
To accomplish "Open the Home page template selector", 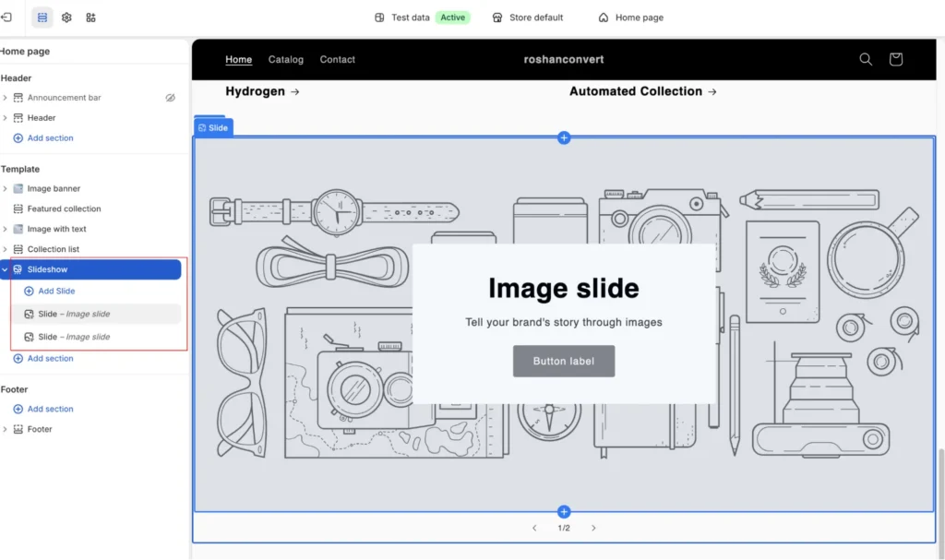I will pos(631,18).
